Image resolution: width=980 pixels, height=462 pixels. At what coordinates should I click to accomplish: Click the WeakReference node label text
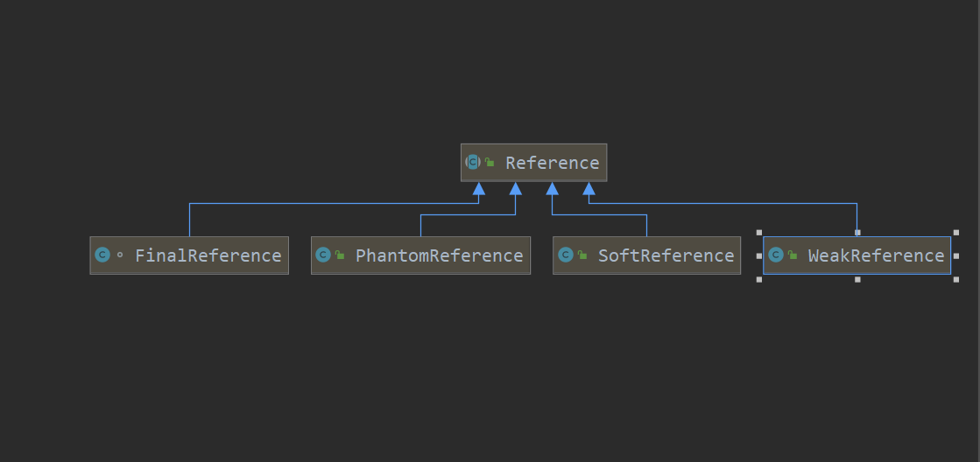click(876, 255)
